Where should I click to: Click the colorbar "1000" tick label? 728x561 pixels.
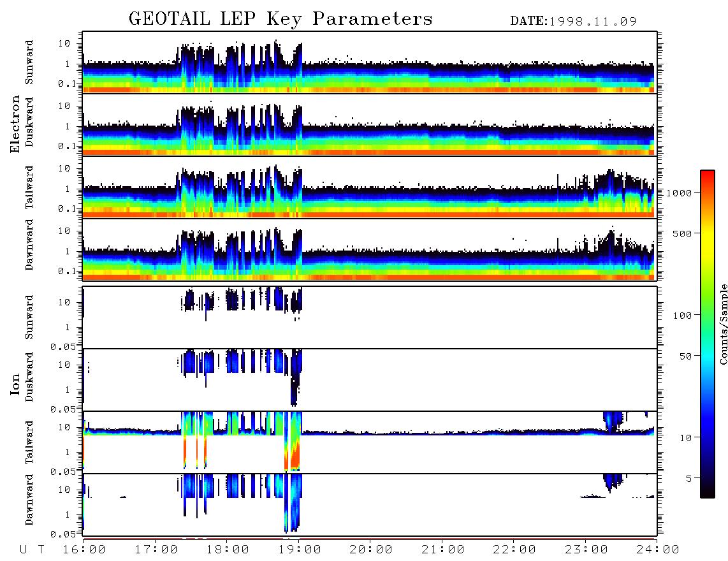pos(680,193)
